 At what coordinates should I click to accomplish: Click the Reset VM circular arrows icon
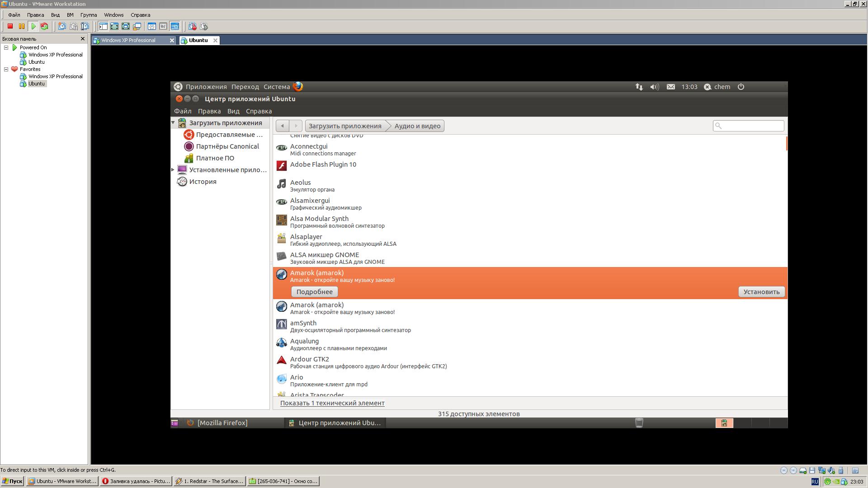[x=44, y=27]
